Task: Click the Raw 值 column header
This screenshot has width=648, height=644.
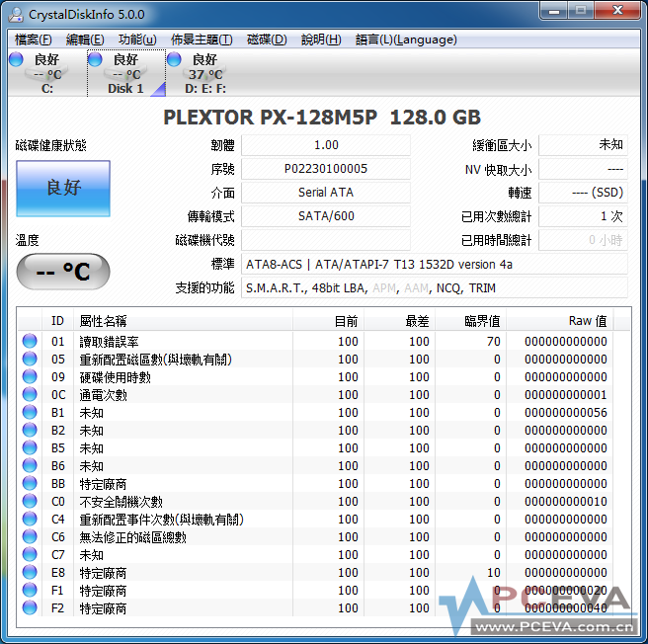Action: click(559, 321)
